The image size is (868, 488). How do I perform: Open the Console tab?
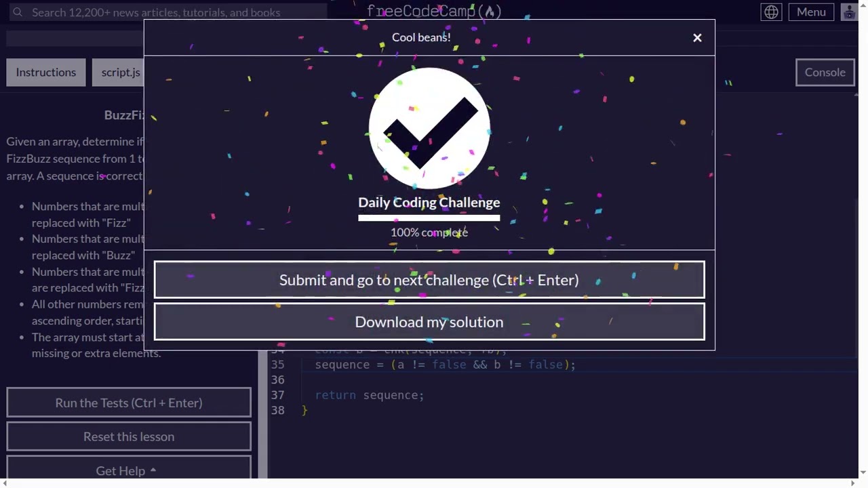(825, 73)
